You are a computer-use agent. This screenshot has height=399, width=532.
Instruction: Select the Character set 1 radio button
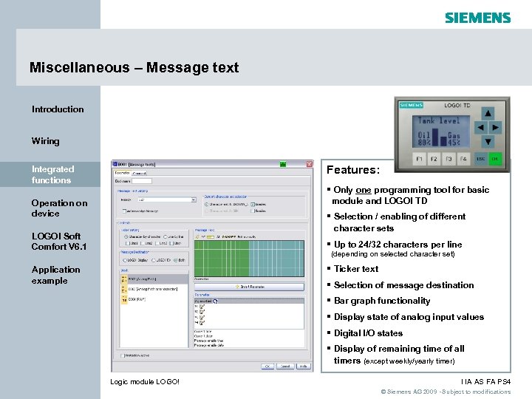206,204
